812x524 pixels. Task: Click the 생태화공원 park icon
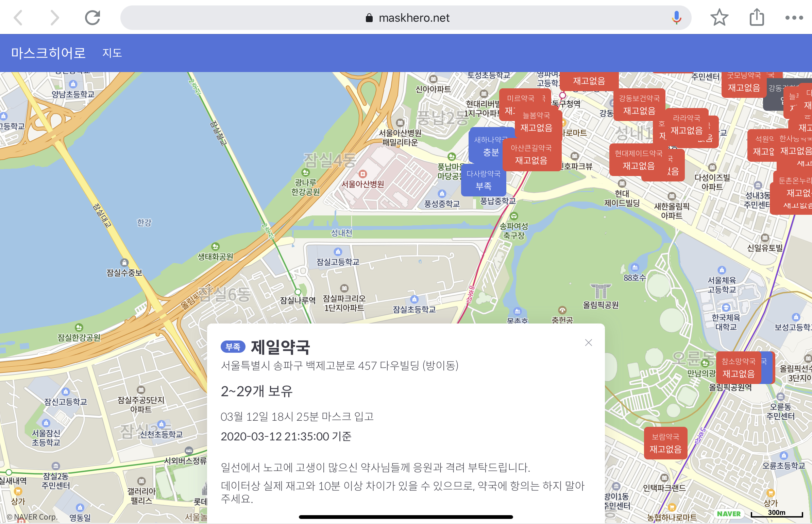[215, 246]
